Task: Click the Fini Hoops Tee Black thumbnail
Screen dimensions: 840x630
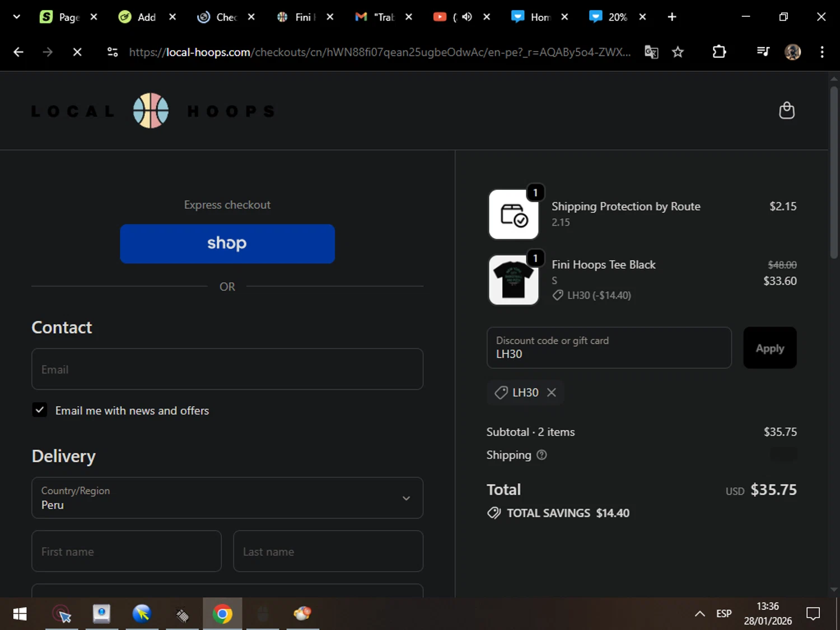Action: pos(514,280)
